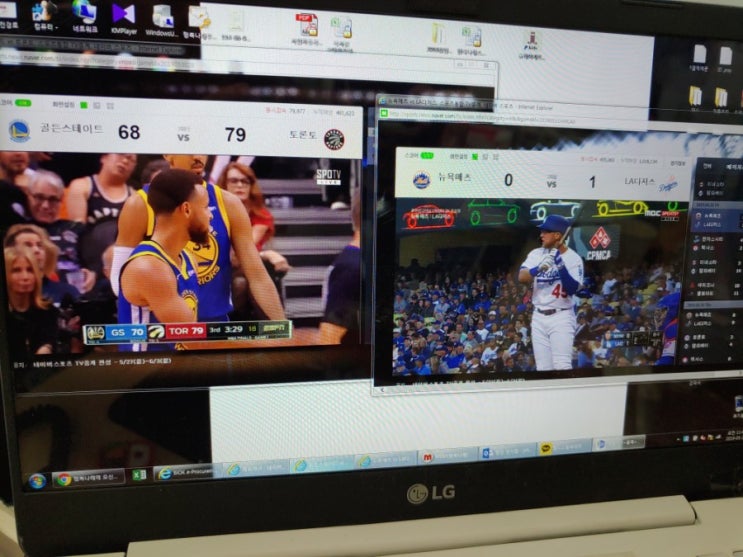Viewport: 743px width, 557px height.
Task: Click the LA다저스 team name
Action: (640, 182)
